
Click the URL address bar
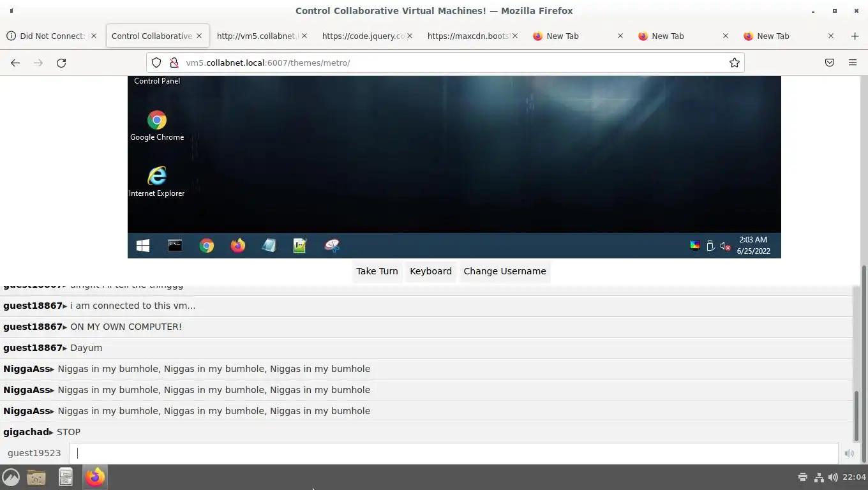click(447, 63)
